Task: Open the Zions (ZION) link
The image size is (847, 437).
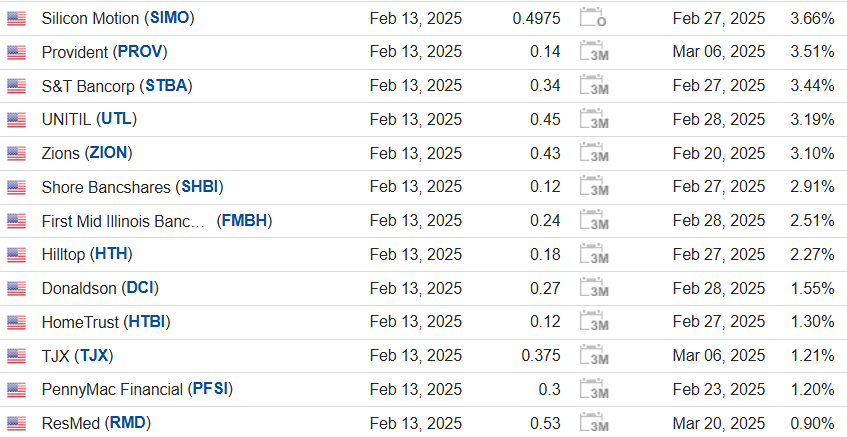Action: click(87, 153)
